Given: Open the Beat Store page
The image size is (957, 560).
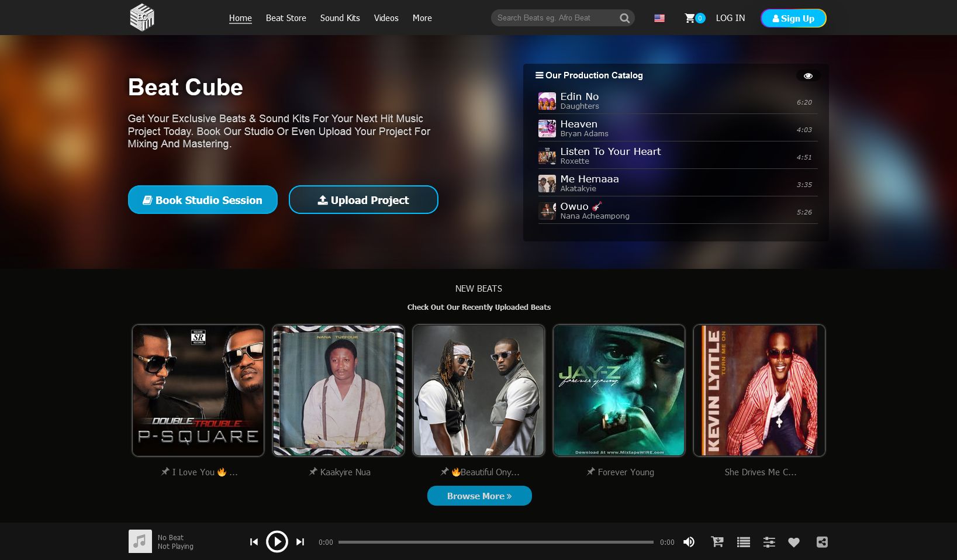Looking at the screenshot, I should [286, 18].
